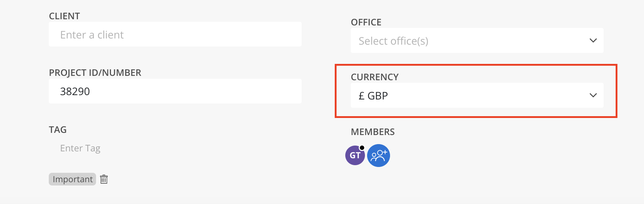Click the pound symbol in currency box
The width and height of the screenshot is (644, 204).
[361, 95]
